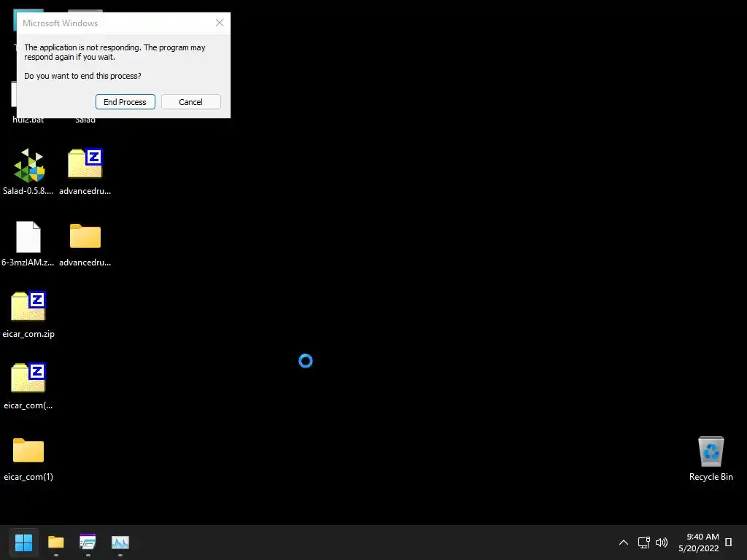The height and width of the screenshot is (560, 747).
Task: Select the Recycle Bin icon
Action: point(711,451)
